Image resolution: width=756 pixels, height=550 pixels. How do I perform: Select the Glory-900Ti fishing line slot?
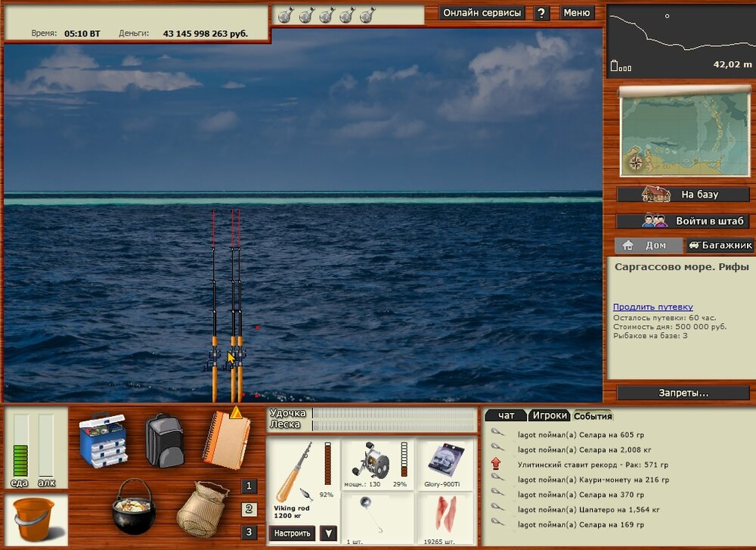(x=445, y=465)
